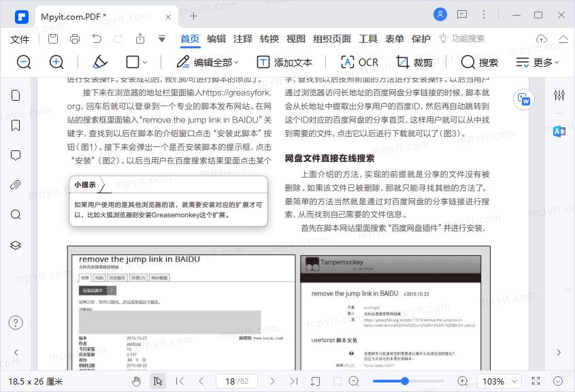Enable the text selection tool in status bar
575x392 pixels.
[157, 381]
